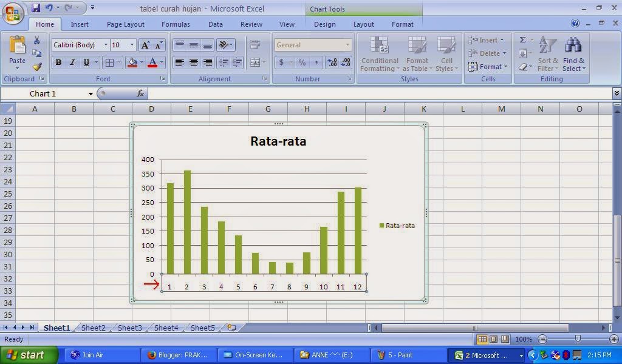Click Merge & Center icon
The image size is (622, 364).
[x=255, y=62]
